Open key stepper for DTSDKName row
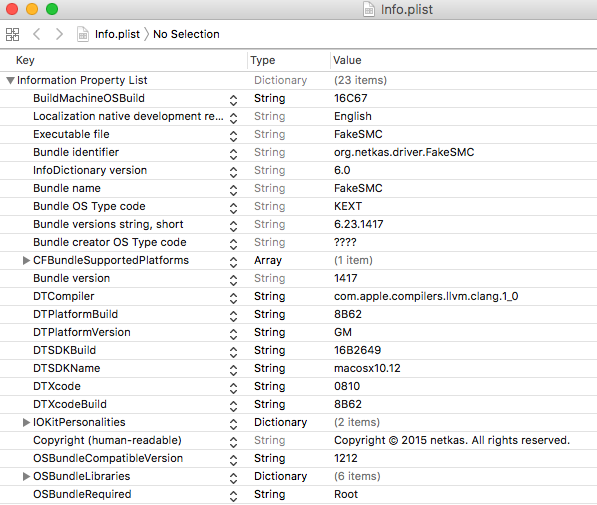 click(233, 370)
